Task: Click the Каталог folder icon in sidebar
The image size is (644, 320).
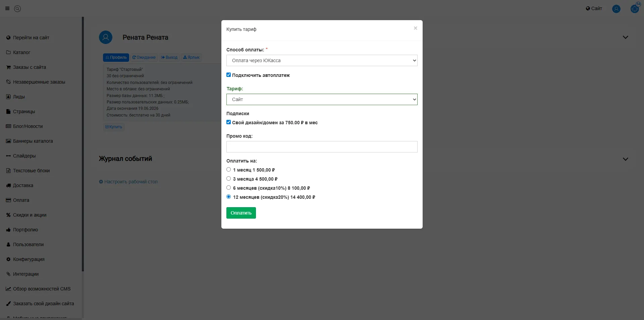Action: pos(8,52)
